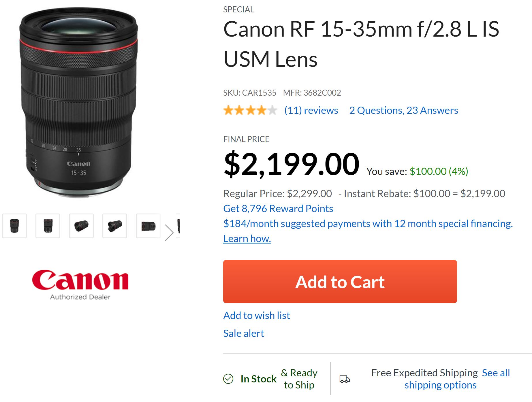Show next thumbnails with the right chevron

pos(169,232)
